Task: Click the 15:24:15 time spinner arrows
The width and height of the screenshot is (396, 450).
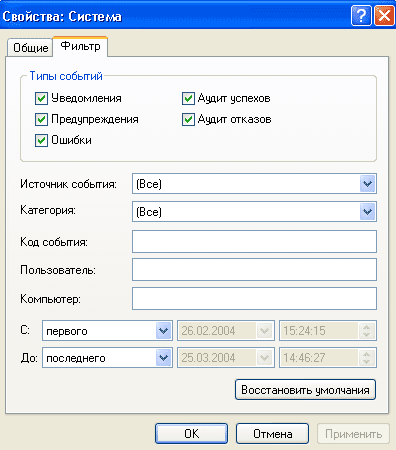Action: click(367, 331)
